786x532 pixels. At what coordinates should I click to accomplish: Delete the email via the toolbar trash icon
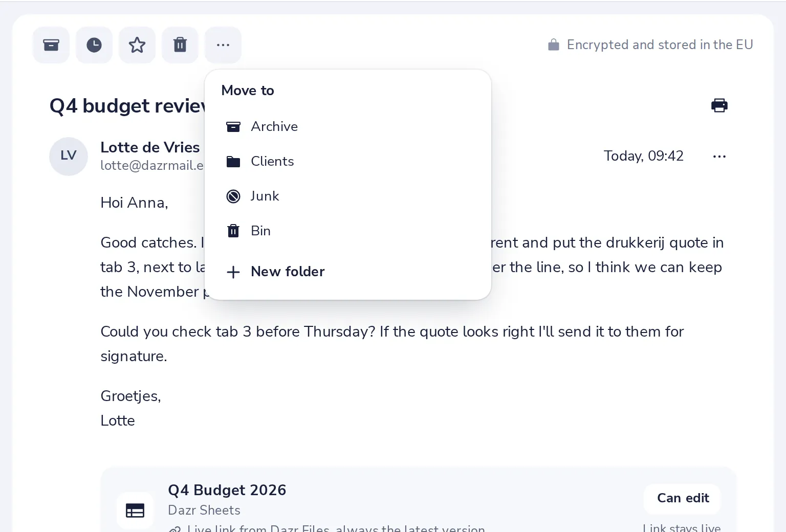click(180, 45)
